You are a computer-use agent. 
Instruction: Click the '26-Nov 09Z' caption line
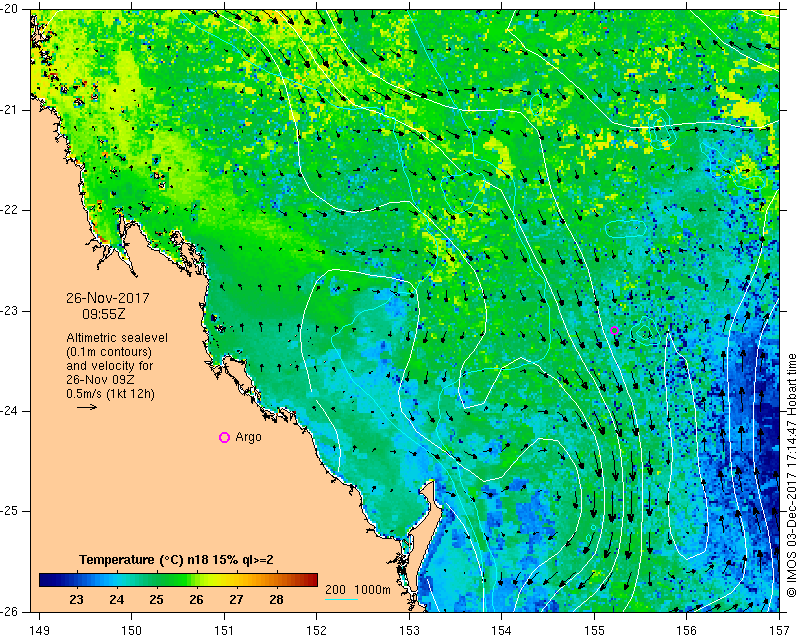[x=99, y=380]
